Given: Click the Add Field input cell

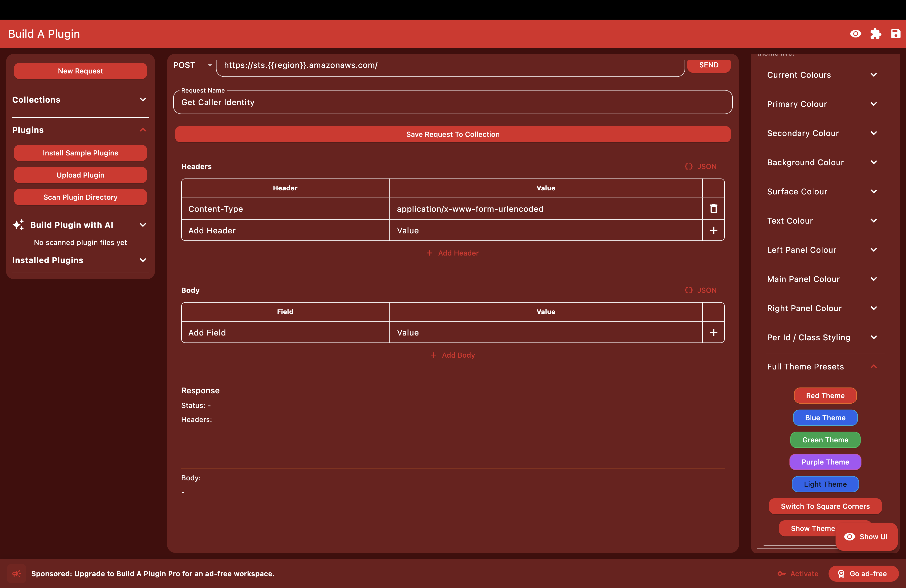Looking at the screenshot, I should coord(285,332).
